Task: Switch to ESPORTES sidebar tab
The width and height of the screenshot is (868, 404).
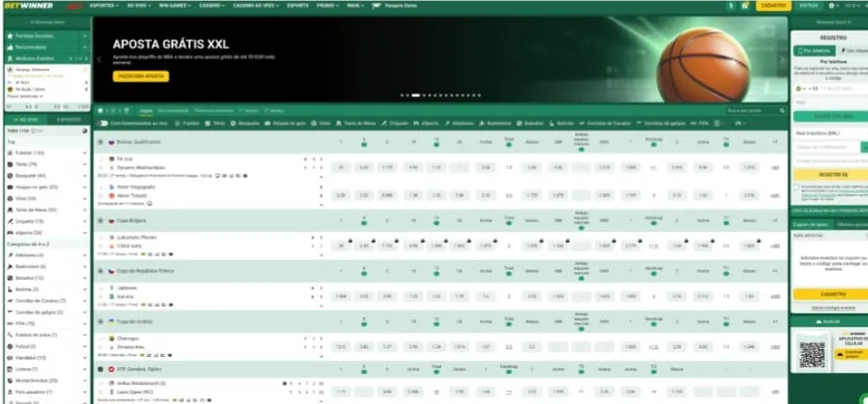Action: [69, 119]
